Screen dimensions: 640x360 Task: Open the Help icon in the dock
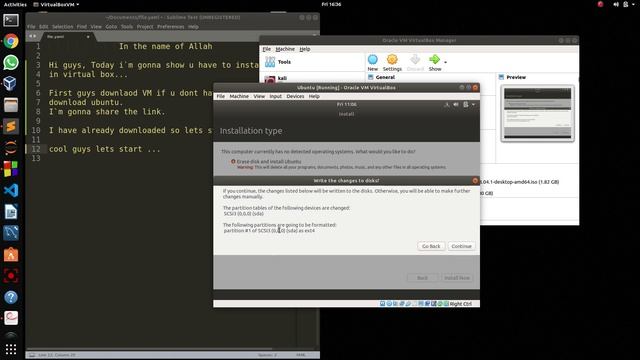pos(11,297)
